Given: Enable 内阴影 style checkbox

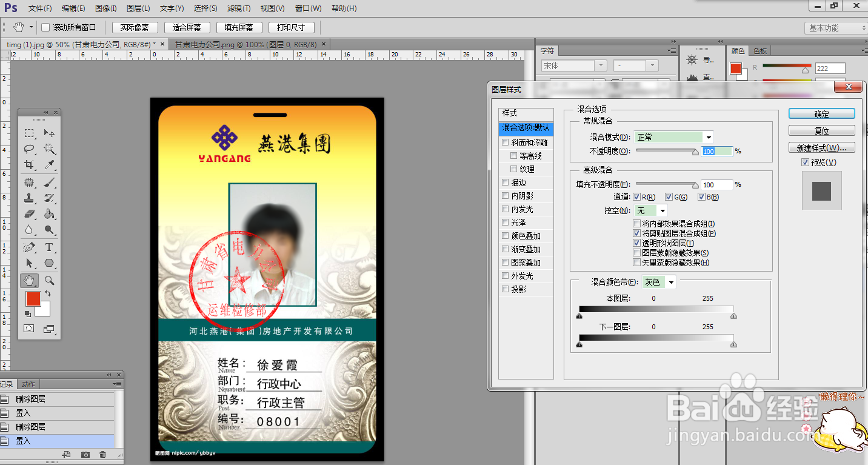Looking at the screenshot, I should tap(506, 196).
